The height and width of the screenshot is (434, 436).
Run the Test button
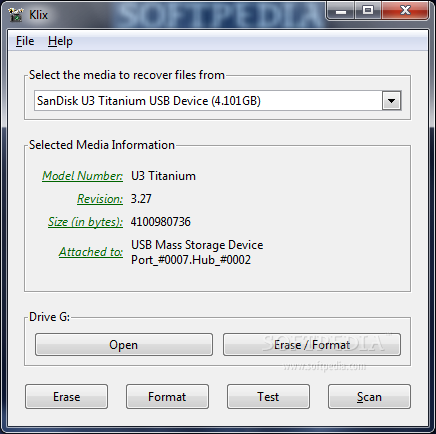pyautogui.click(x=268, y=397)
